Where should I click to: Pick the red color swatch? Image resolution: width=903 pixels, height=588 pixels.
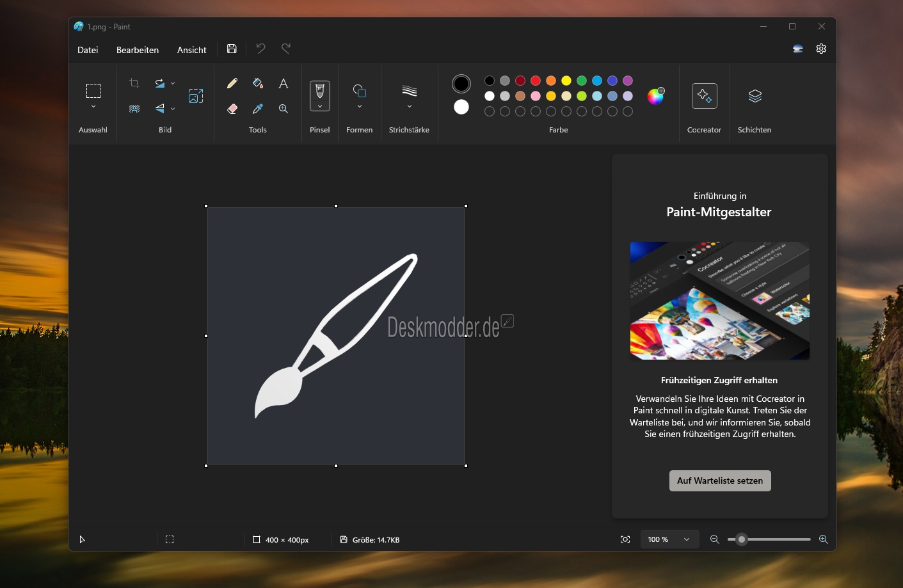tap(536, 81)
